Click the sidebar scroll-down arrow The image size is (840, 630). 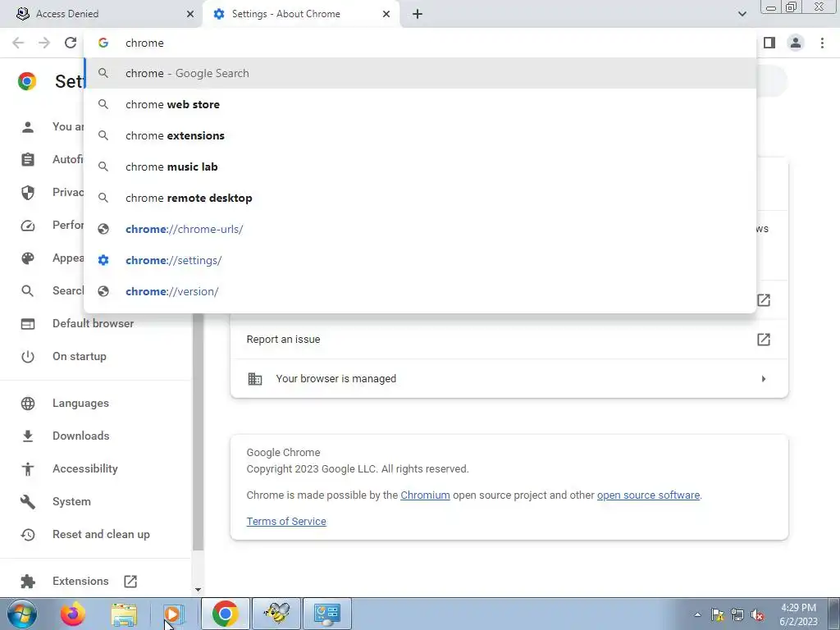[198, 590]
